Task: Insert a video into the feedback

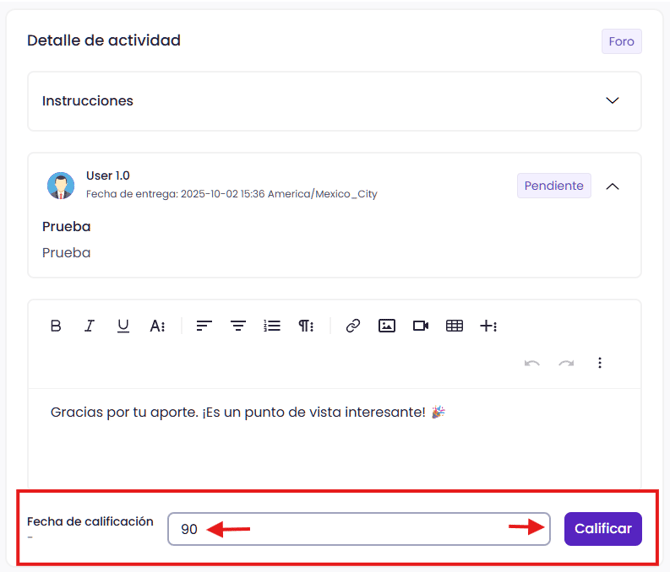Action: coord(421,326)
